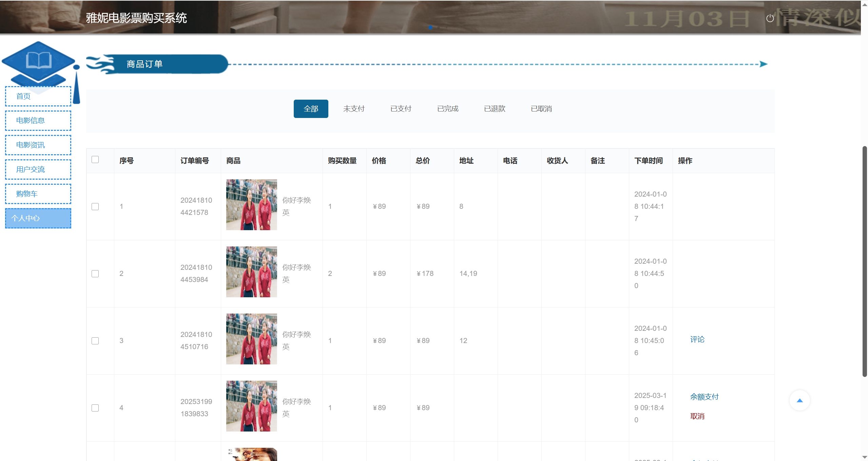Click movie thumbnail in order row 2
Image resolution: width=868 pixels, height=461 pixels.
tap(252, 272)
